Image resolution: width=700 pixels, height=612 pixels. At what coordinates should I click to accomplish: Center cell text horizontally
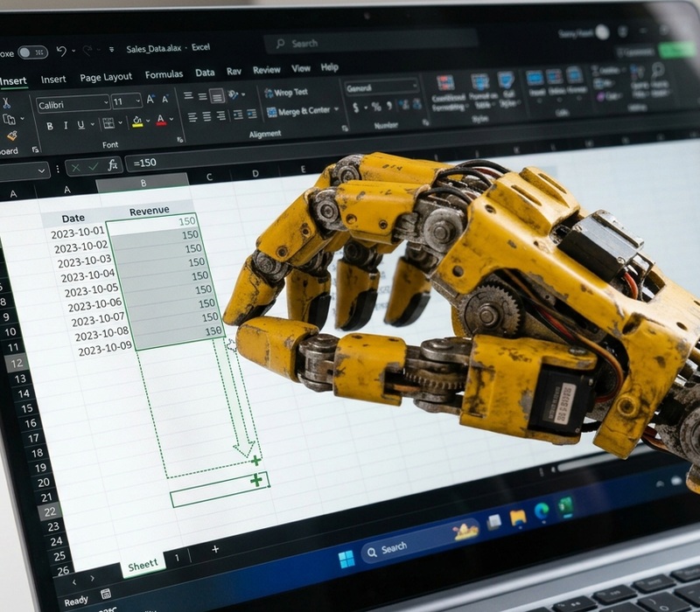pyautogui.click(x=206, y=116)
